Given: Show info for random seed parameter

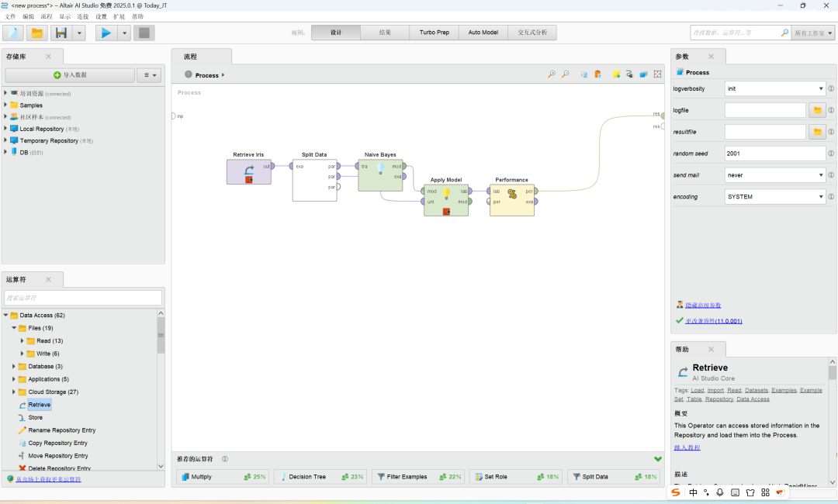Looking at the screenshot, I should tap(831, 154).
